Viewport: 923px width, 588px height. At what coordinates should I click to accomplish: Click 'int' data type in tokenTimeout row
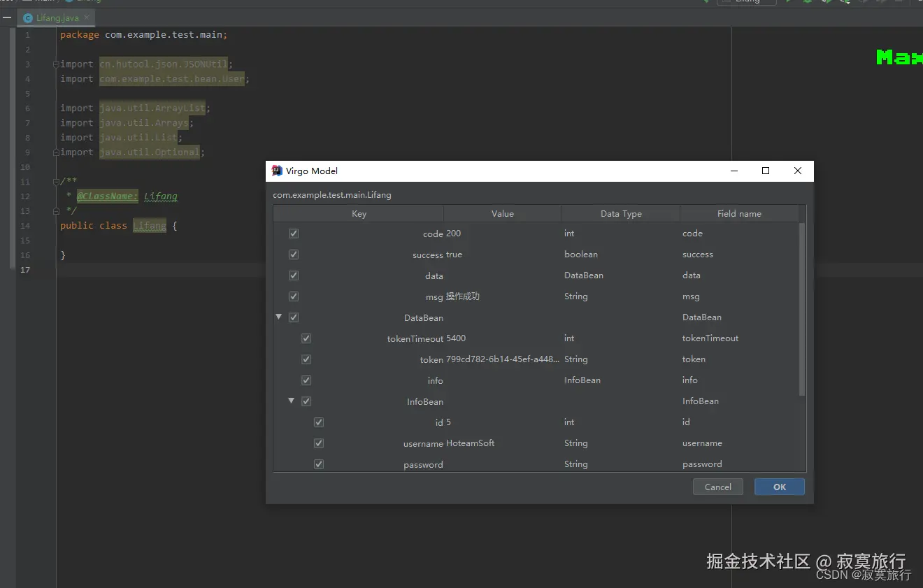coord(569,338)
